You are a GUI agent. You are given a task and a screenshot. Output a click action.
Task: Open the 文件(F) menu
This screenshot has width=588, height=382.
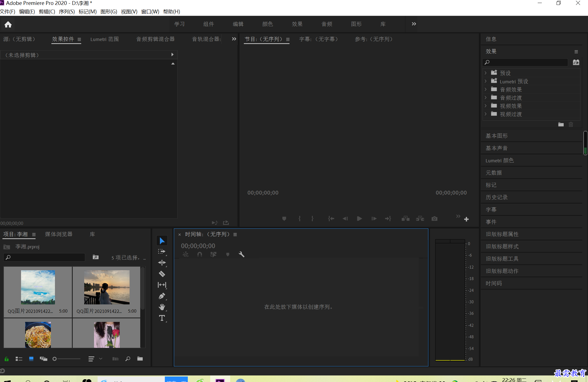tap(8, 11)
